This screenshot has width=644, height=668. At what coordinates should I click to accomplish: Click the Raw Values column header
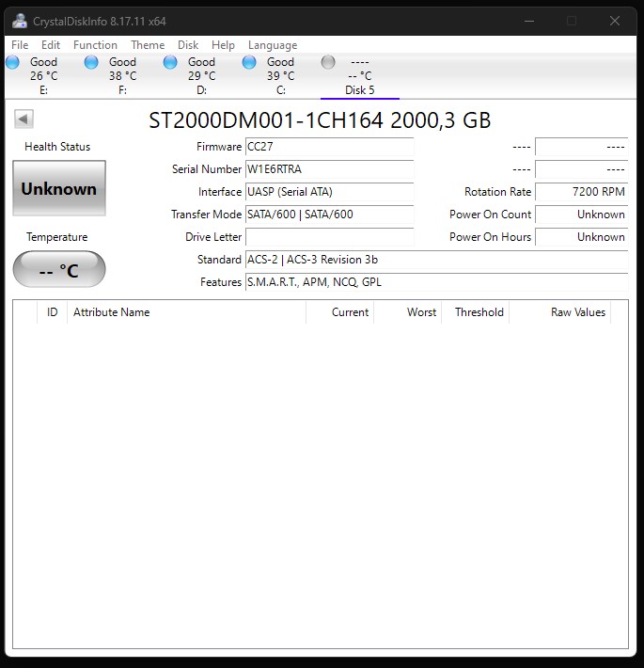pos(559,312)
